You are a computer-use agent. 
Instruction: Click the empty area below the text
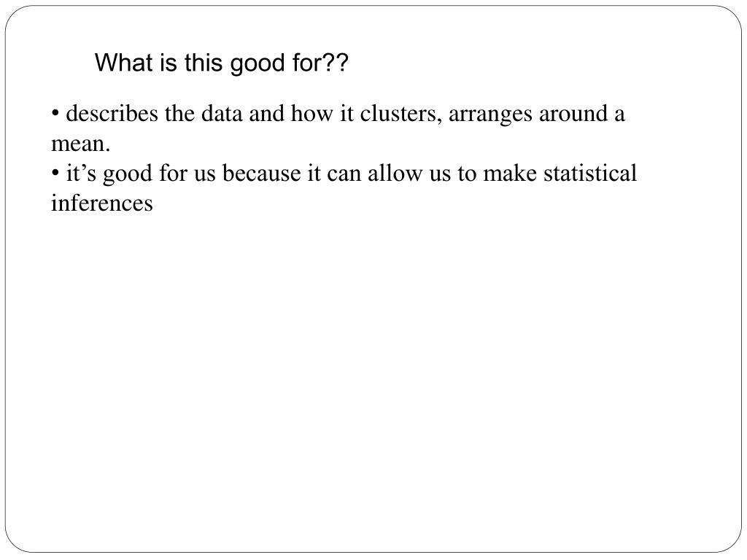(x=373, y=381)
